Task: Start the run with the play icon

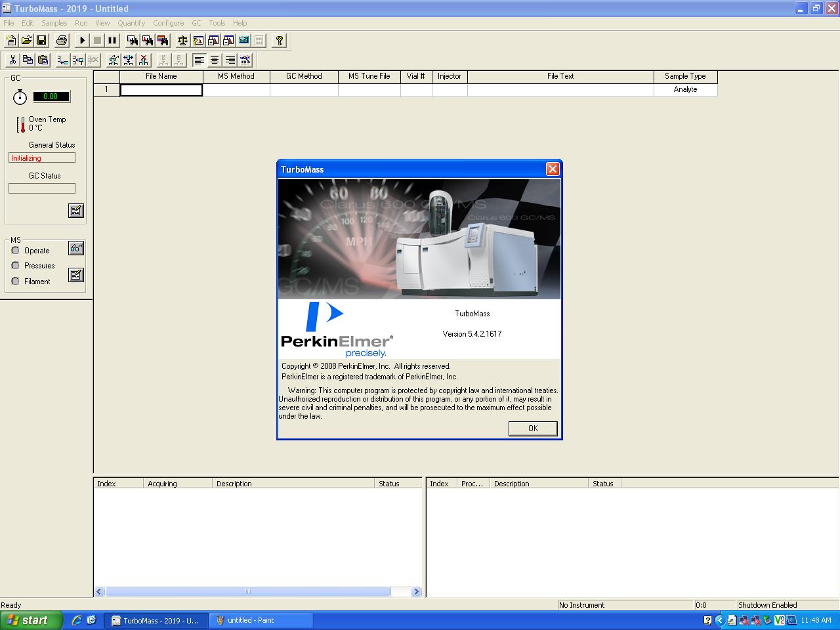Action: click(x=81, y=40)
